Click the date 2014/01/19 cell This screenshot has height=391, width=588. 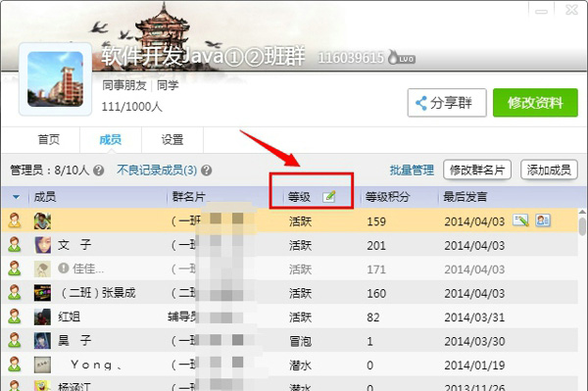474,366
